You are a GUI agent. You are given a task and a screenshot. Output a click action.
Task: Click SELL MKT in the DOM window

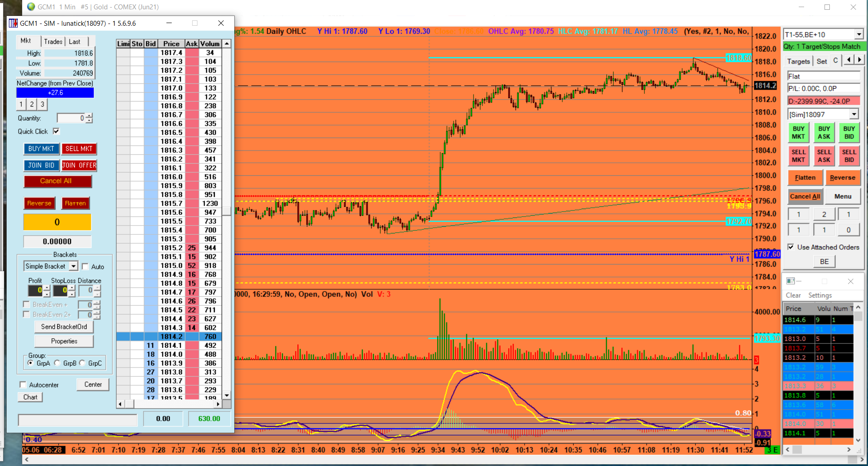coord(79,149)
